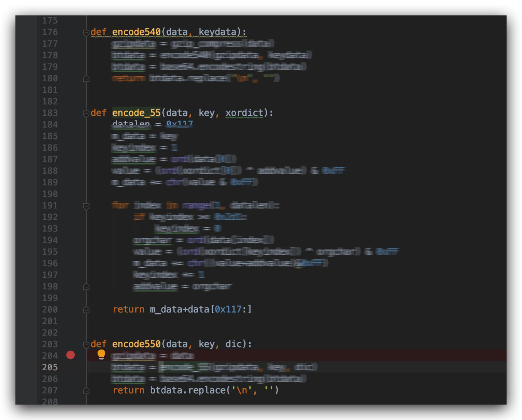The width and height of the screenshot is (522, 420).
Task: Click the fold-end marker on line 198
Action: coord(86,287)
